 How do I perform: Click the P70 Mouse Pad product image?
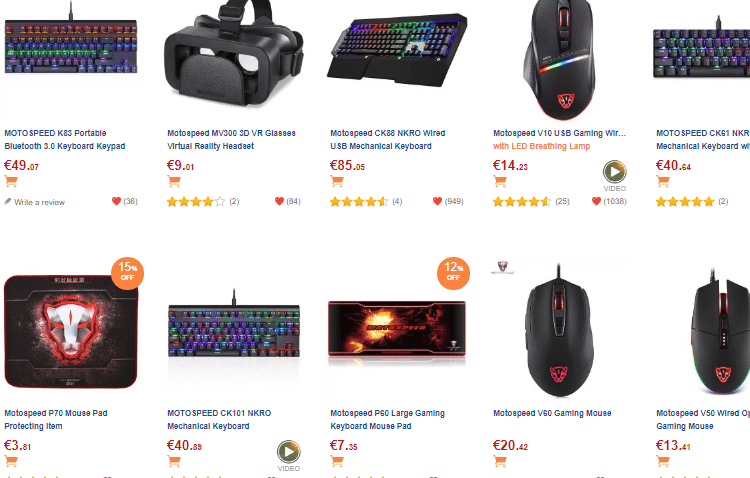pos(71,331)
